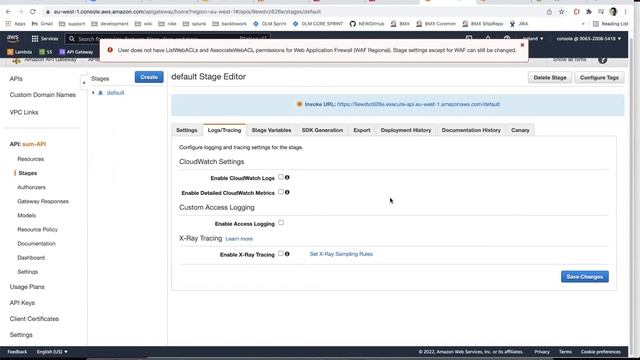Open the Reading List
Viewport: 640px width, 360px height.
610,24
